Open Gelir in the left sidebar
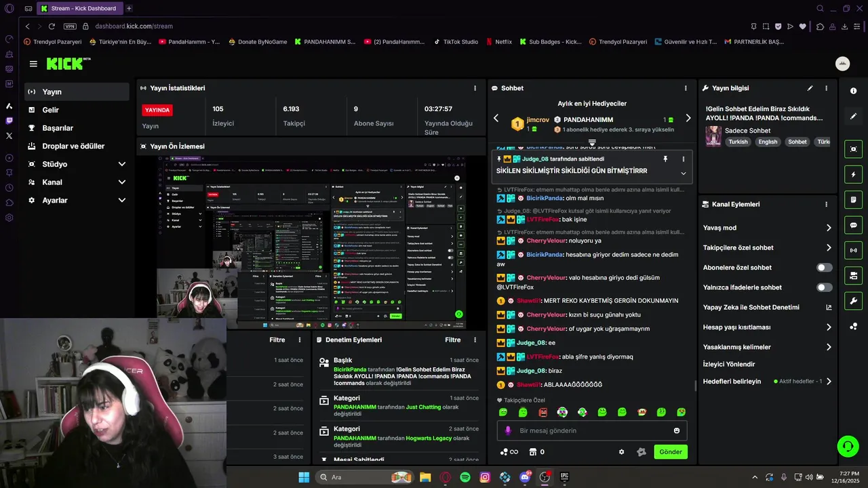 77,110
